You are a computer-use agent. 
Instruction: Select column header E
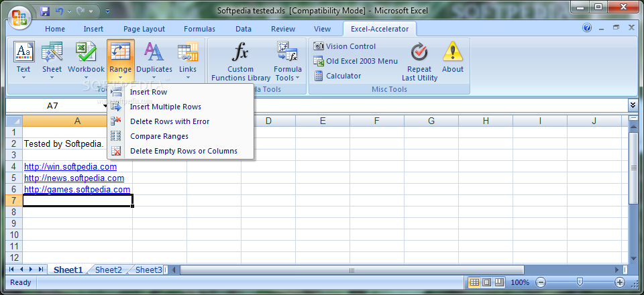click(323, 121)
